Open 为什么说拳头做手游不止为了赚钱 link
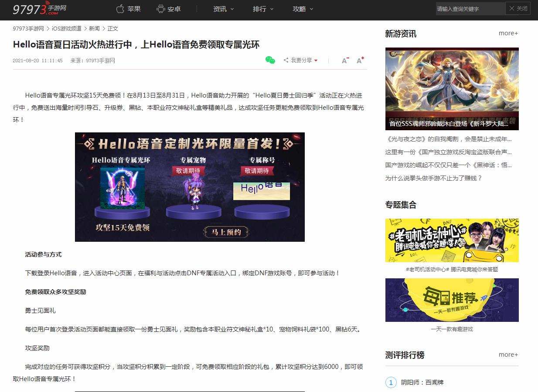 click(434, 178)
